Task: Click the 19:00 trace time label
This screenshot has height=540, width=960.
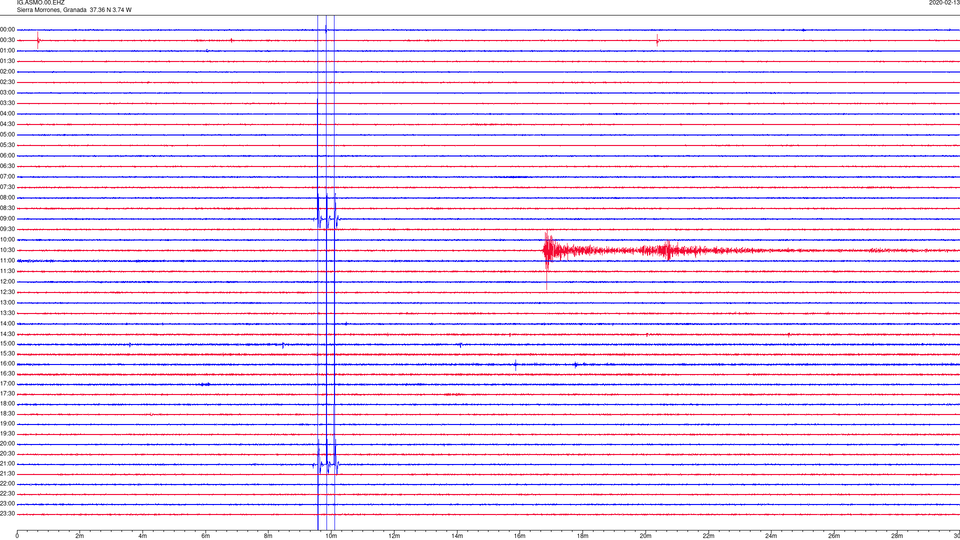Action: tap(8, 424)
